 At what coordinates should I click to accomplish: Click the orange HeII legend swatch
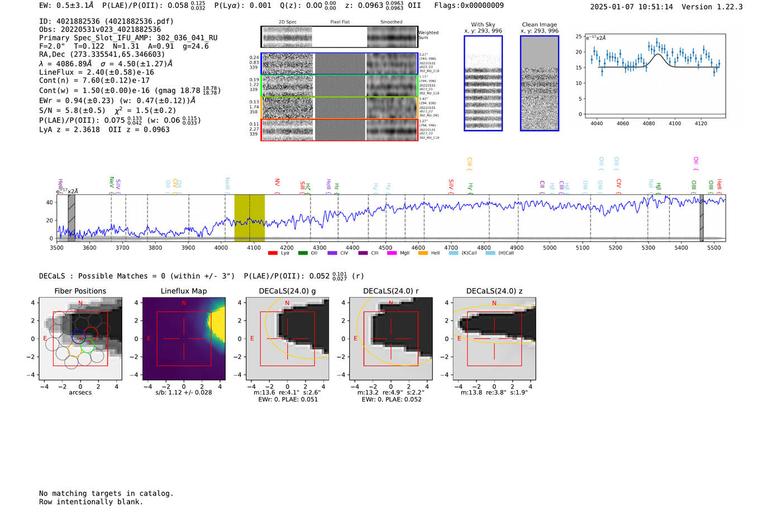click(x=423, y=253)
